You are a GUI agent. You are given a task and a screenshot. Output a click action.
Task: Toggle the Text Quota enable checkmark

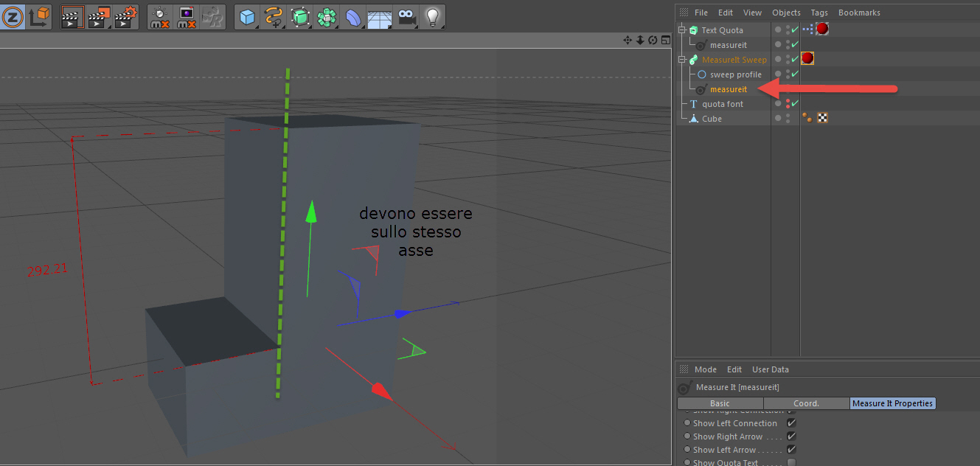(795, 30)
